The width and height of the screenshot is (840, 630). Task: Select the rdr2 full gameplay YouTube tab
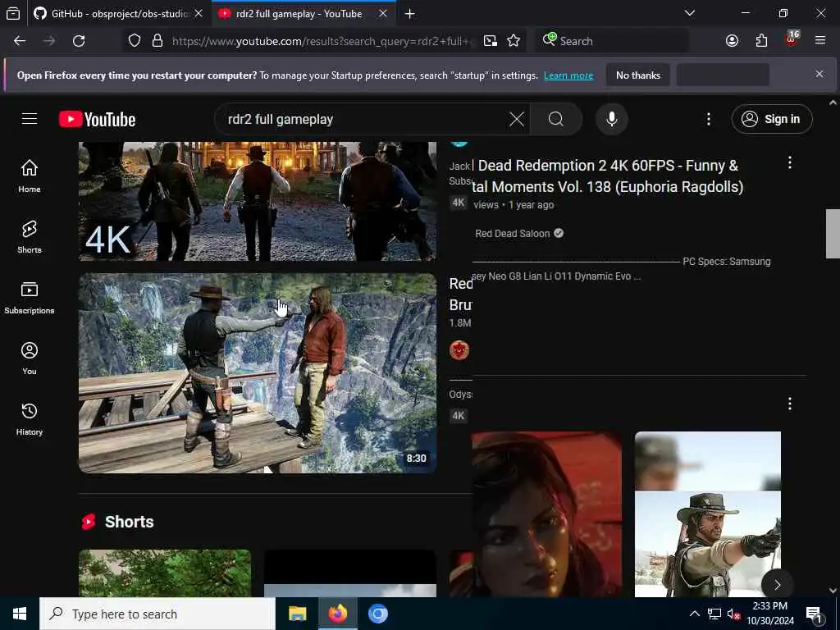coord(298,14)
